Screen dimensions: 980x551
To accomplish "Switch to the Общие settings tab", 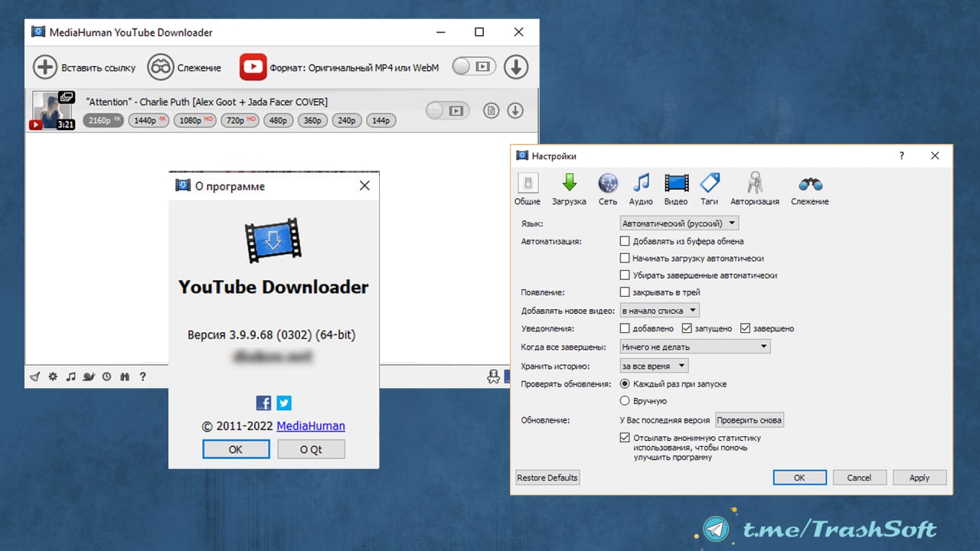I will 528,189.
